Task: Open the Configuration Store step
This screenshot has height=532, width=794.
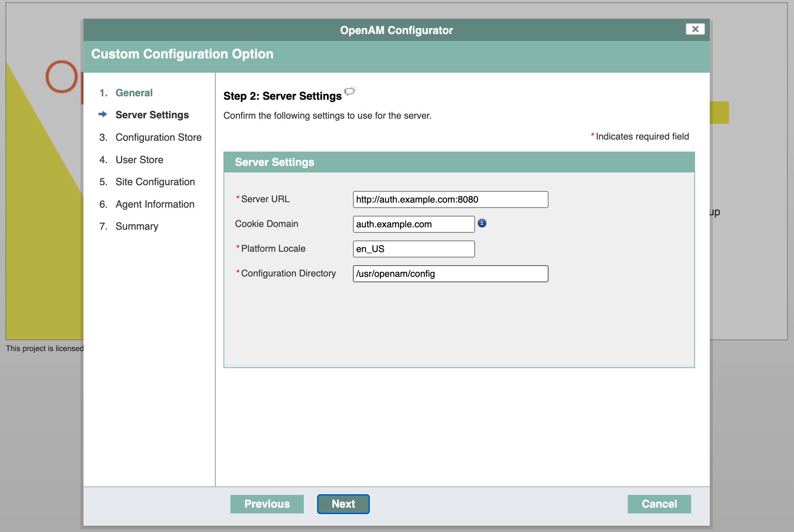Action: point(158,137)
